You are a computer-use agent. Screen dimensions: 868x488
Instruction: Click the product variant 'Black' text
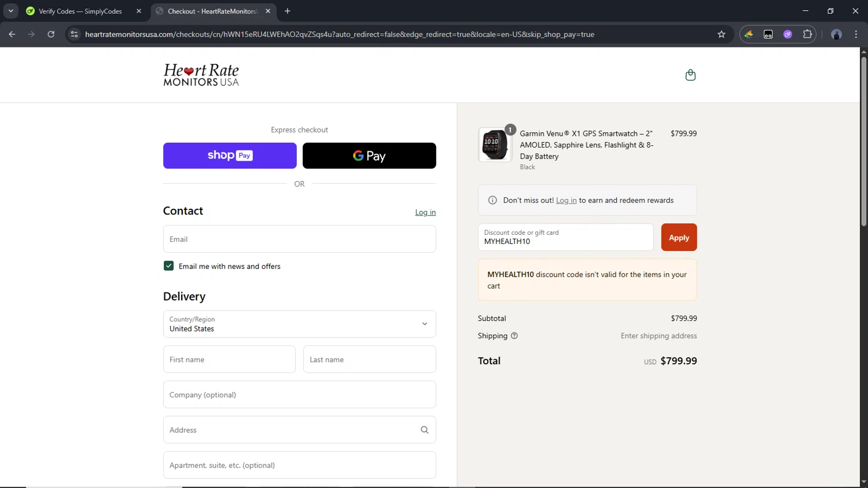[527, 167]
